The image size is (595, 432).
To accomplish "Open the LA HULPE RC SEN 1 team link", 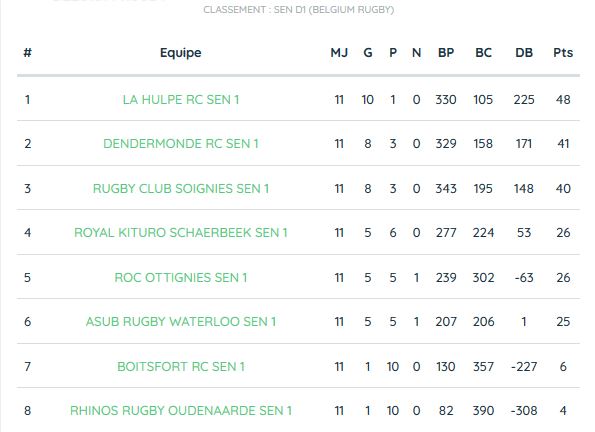I will 181,100.
